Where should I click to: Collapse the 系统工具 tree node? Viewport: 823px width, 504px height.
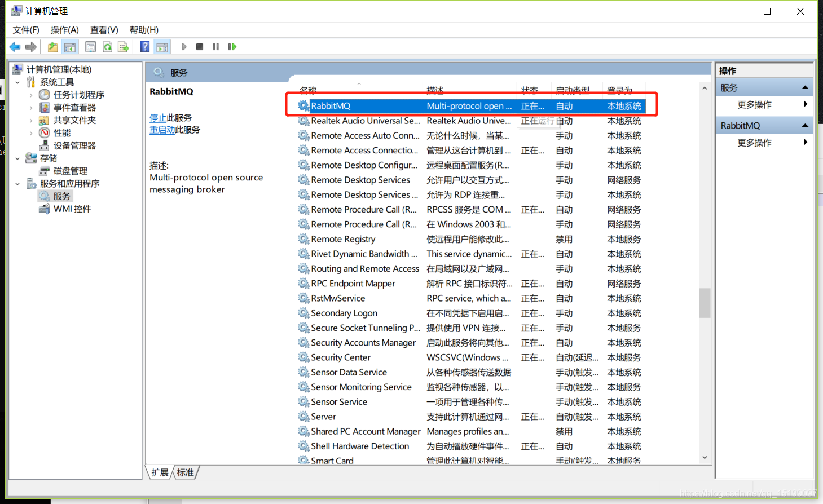17,82
